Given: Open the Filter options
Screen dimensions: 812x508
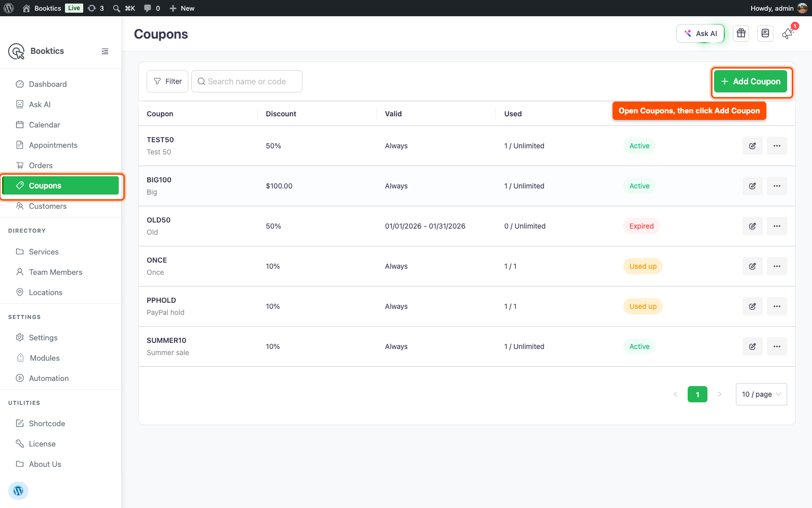Looking at the screenshot, I should 167,81.
